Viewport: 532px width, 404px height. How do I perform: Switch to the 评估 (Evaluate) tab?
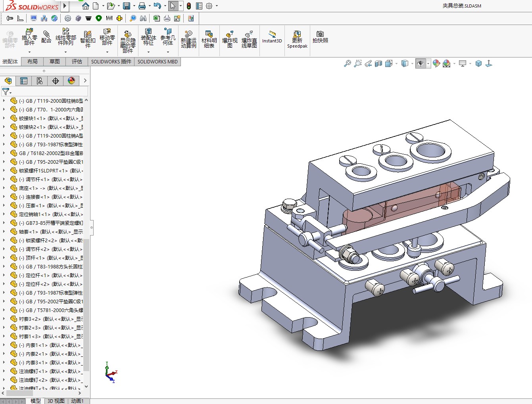tap(77, 61)
